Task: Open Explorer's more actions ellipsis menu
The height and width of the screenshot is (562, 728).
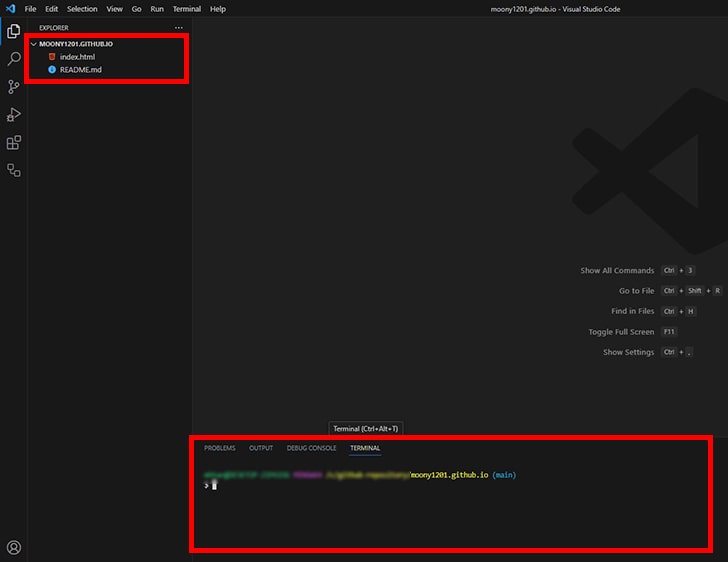Action: coord(179,28)
